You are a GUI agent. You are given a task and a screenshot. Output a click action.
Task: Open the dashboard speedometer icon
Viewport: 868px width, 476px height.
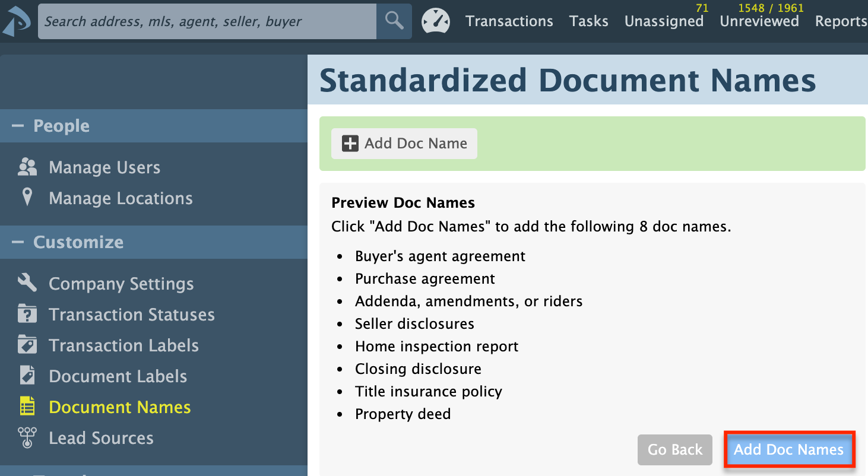[436, 21]
